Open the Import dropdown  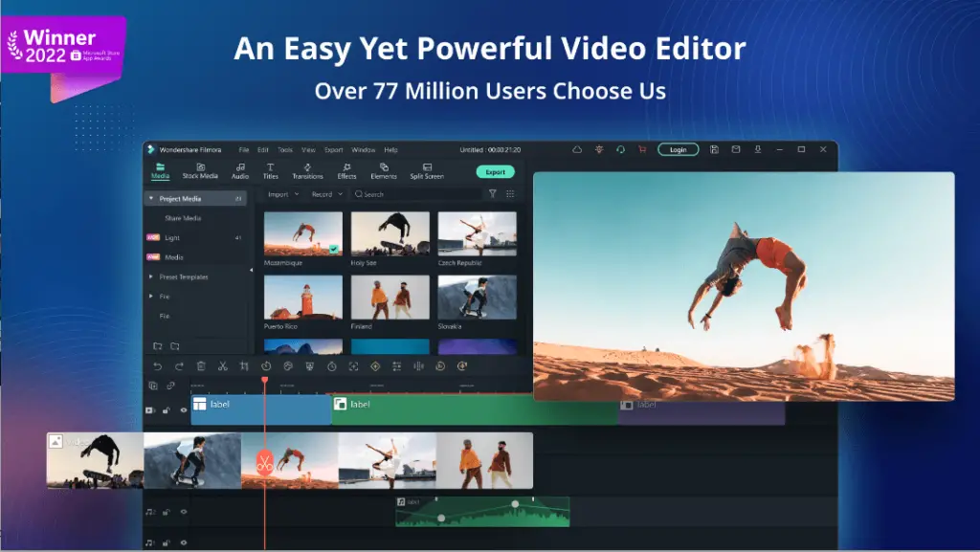point(283,194)
